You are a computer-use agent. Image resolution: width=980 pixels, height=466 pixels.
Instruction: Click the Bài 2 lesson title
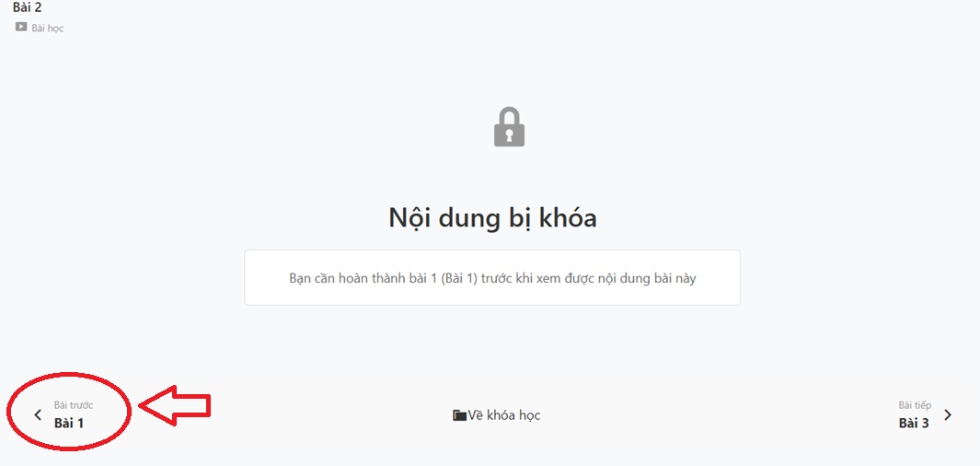pyautogui.click(x=27, y=7)
